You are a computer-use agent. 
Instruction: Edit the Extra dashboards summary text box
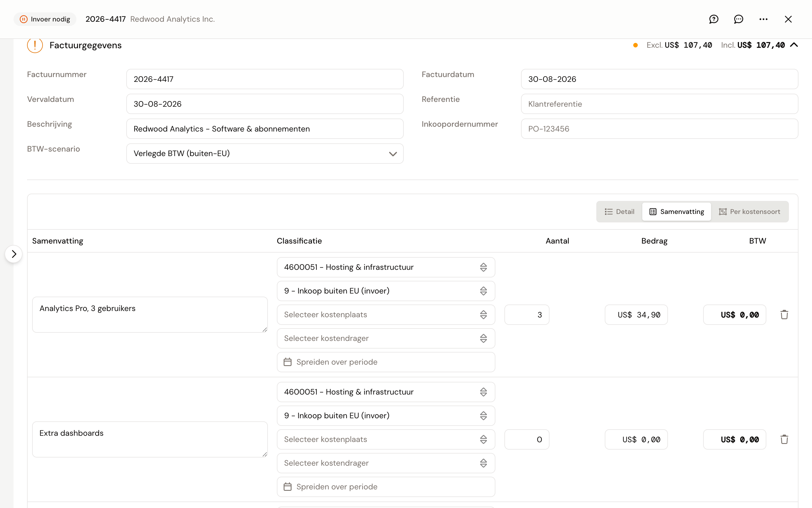(150, 439)
